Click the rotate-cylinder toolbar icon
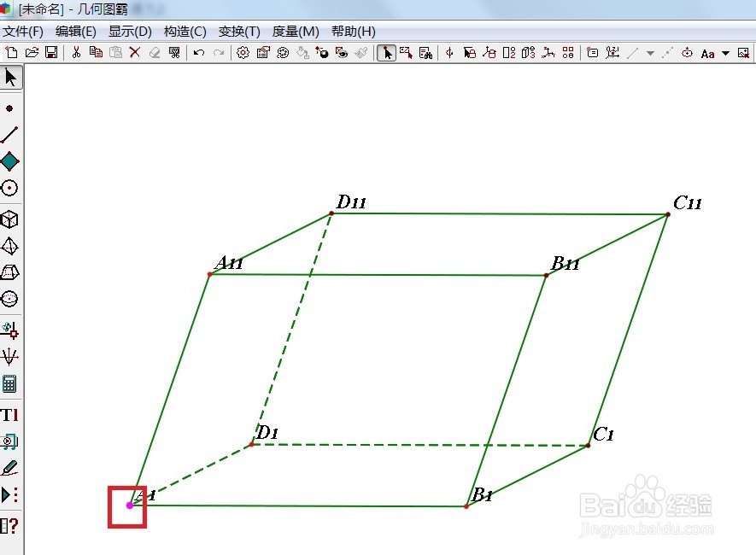Image resolution: width=756 pixels, height=555 pixels. point(489,52)
